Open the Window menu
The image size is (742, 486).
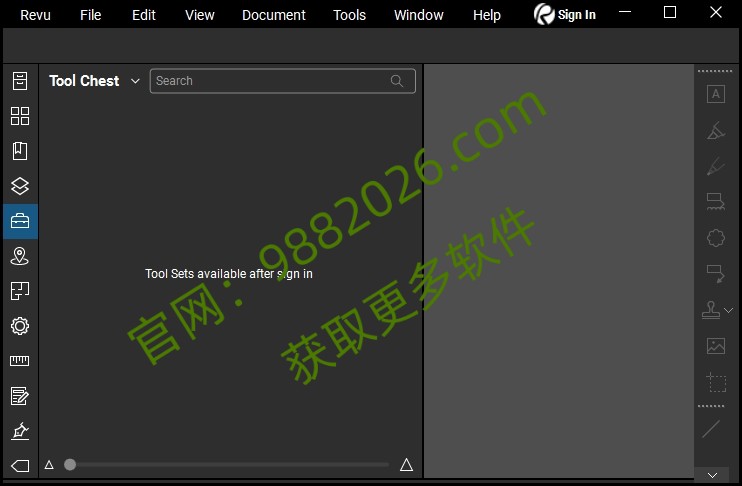419,15
